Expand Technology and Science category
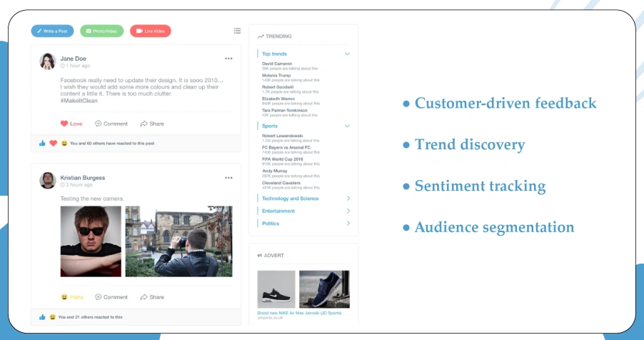Image resolution: width=644 pixels, height=340 pixels. [348, 199]
